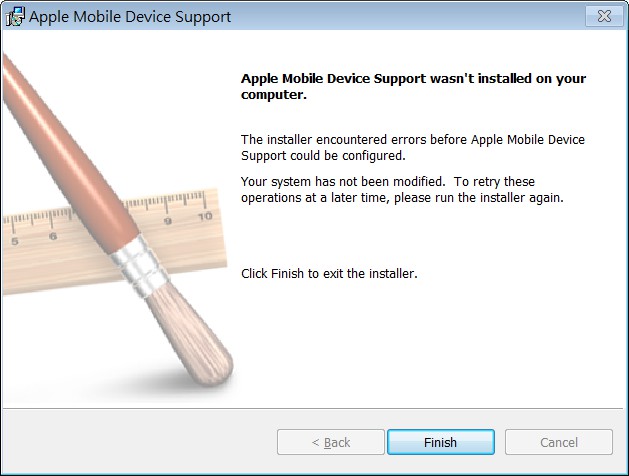629x476 pixels.
Task: Click the number 6 on the ruler
Action: [x=52, y=236]
